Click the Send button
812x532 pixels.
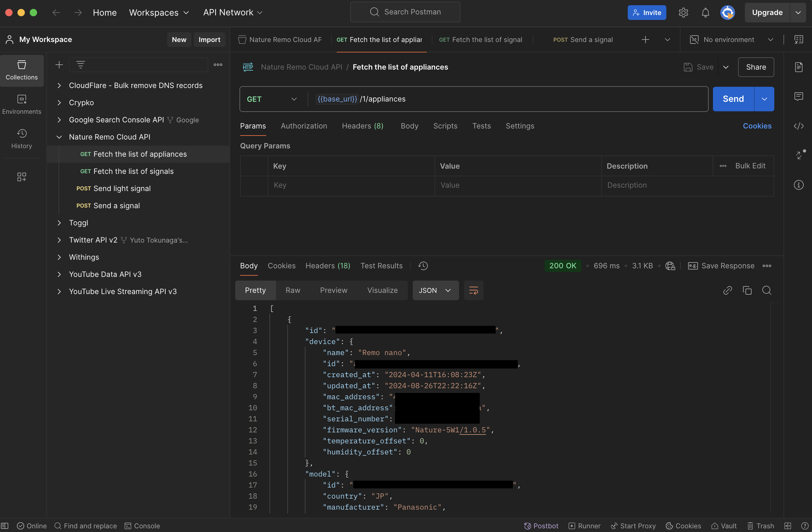click(x=733, y=99)
